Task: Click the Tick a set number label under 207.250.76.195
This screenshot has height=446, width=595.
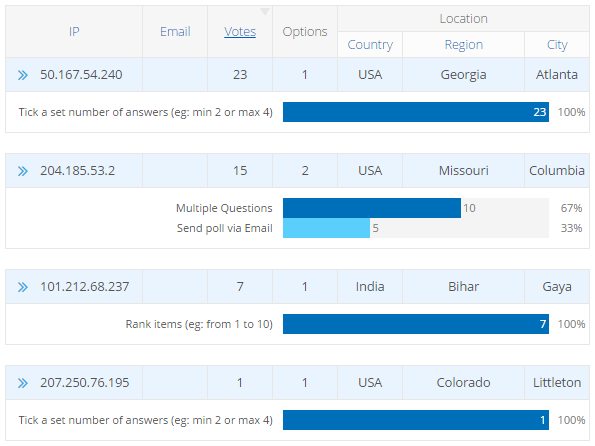Action: click(x=146, y=420)
